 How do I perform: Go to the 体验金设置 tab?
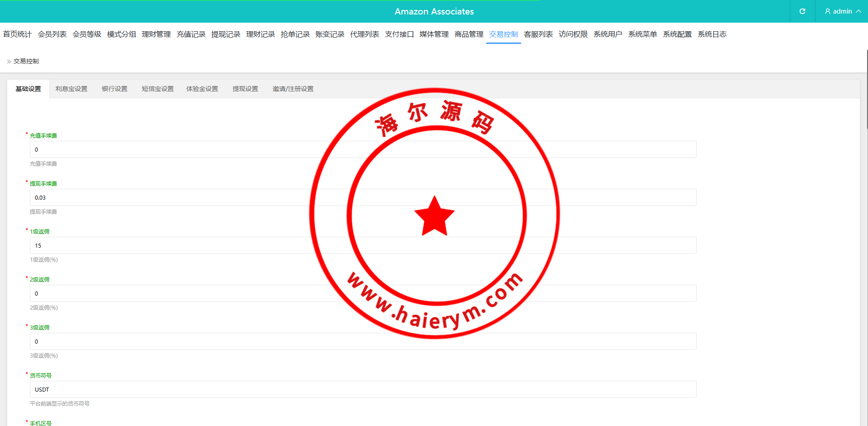click(202, 89)
